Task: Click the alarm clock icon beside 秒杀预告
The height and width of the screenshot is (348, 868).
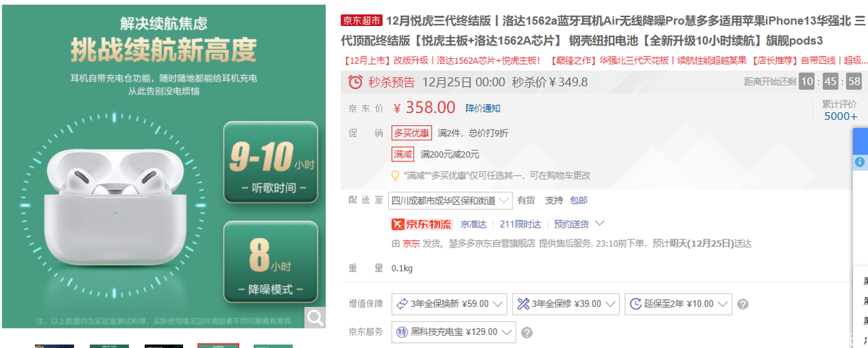Action: pos(355,82)
